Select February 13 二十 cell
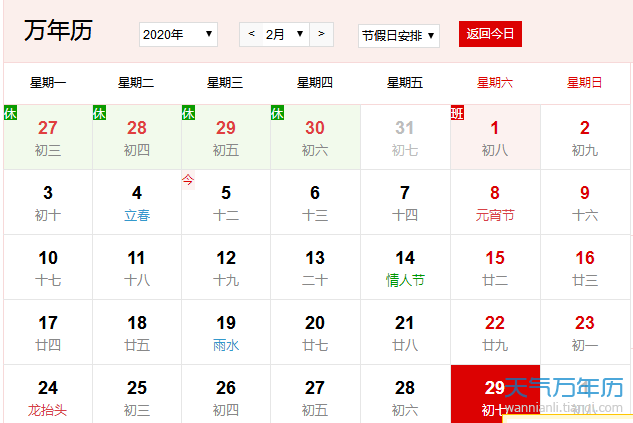This screenshot has width=633, height=423. click(x=315, y=267)
